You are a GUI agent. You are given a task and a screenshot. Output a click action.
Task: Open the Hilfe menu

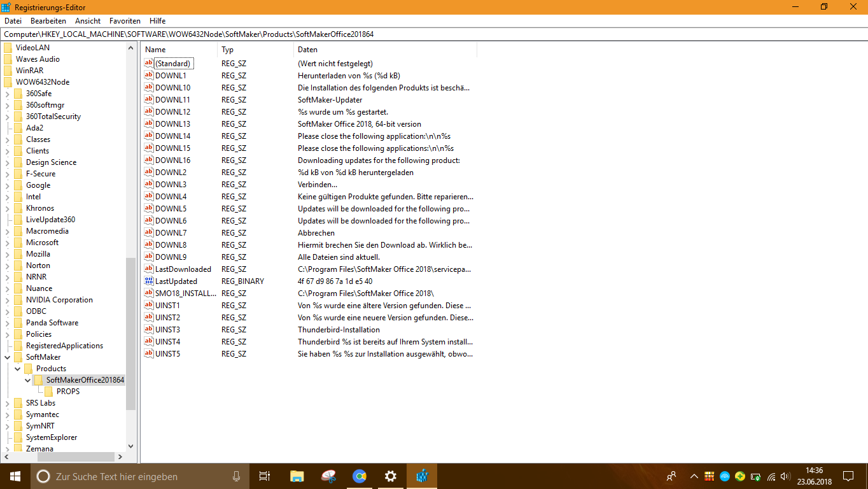(x=158, y=21)
